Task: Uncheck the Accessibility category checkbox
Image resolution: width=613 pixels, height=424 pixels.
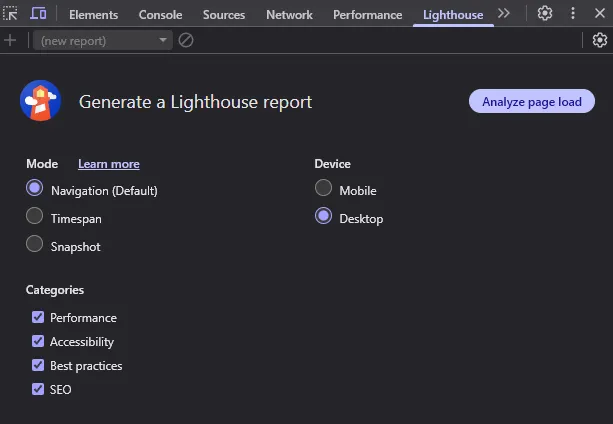Action: click(38, 341)
